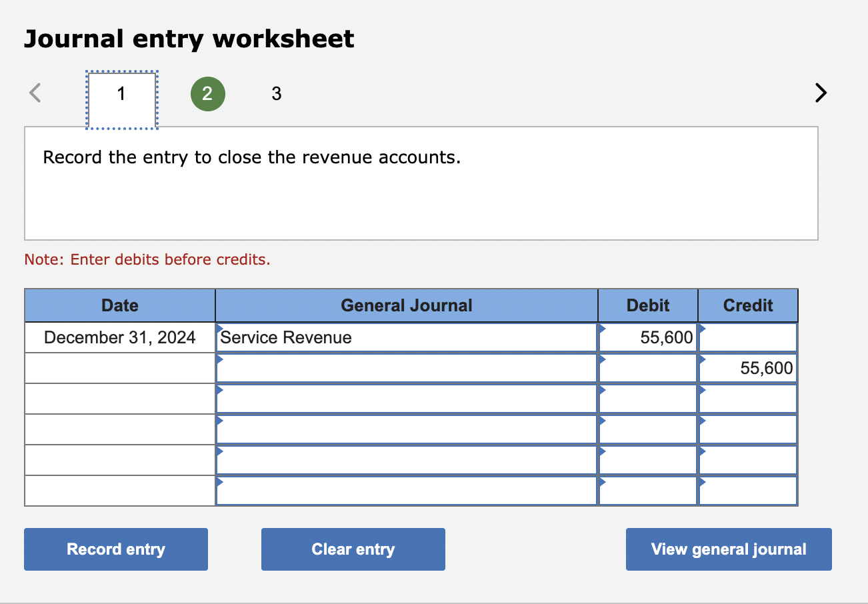This screenshot has height=604, width=868.
Task: Click the right navigation chevron arrow
Action: click(821, 93)
